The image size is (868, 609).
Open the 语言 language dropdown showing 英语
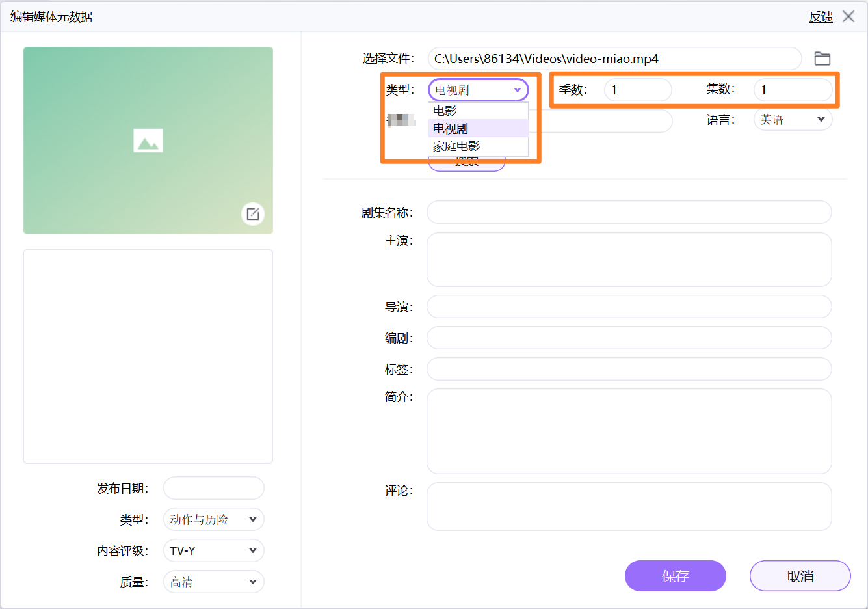793,119
